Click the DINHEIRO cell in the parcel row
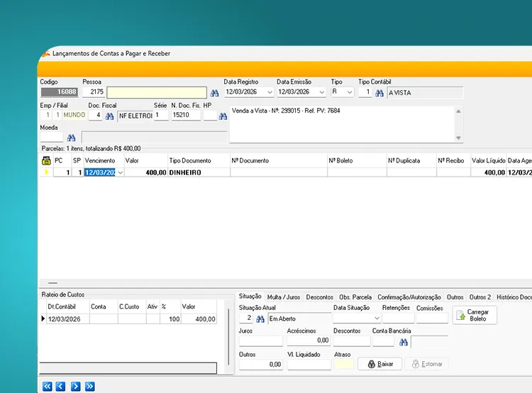532x393 pixels. point(199,173)
